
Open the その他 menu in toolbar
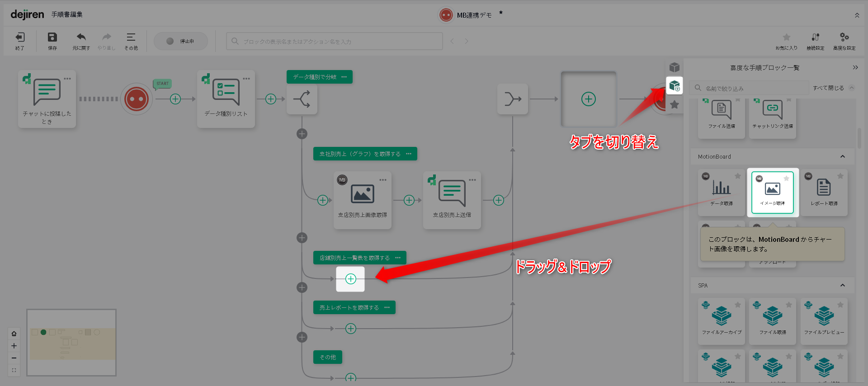click(131, 41)
